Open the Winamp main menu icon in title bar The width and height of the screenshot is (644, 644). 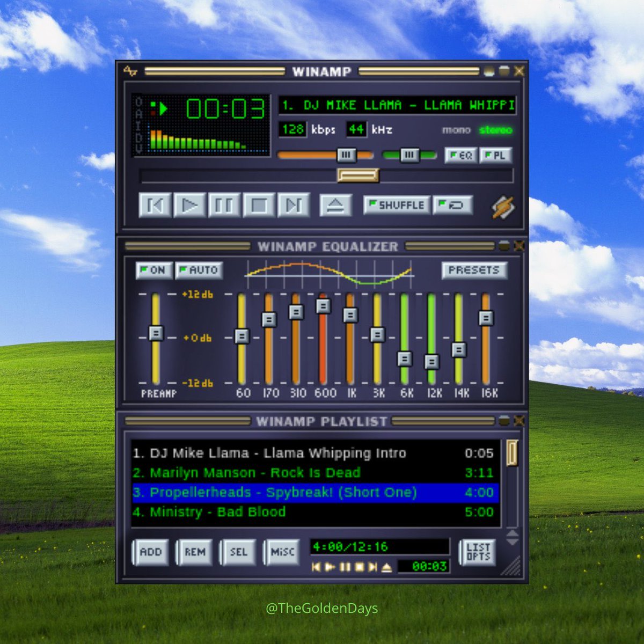130,71
